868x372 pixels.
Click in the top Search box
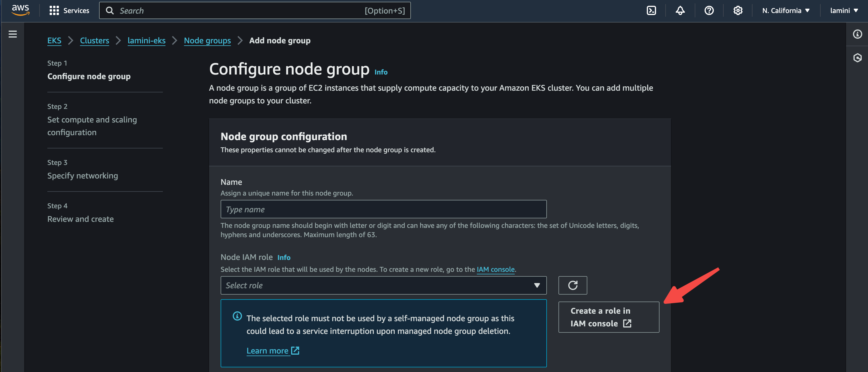tap(255, 11)
